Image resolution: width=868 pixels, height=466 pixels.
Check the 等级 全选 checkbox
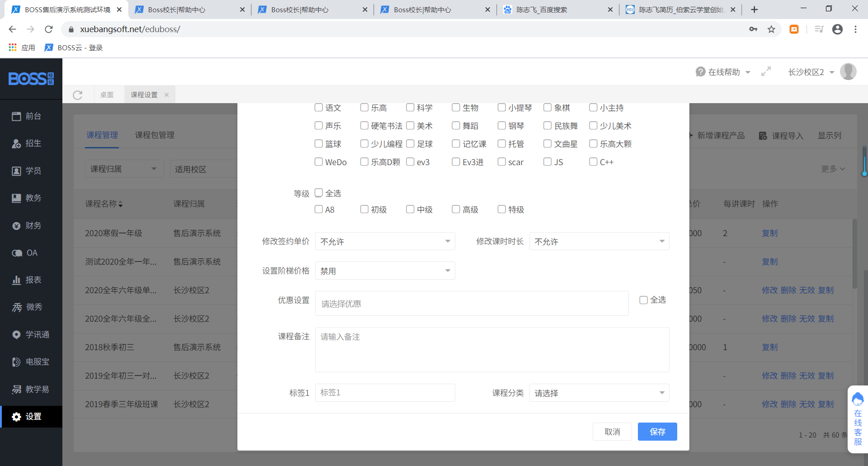tap(319, 193)
